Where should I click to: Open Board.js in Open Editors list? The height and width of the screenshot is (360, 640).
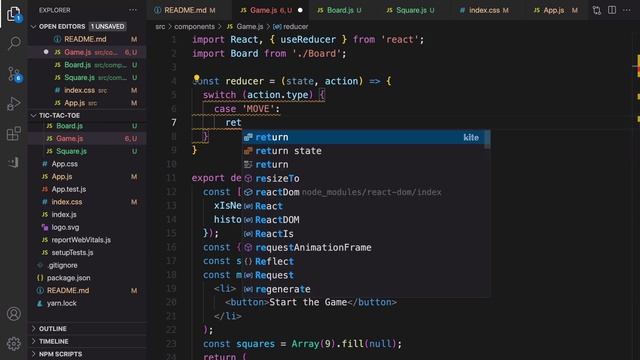87,65
